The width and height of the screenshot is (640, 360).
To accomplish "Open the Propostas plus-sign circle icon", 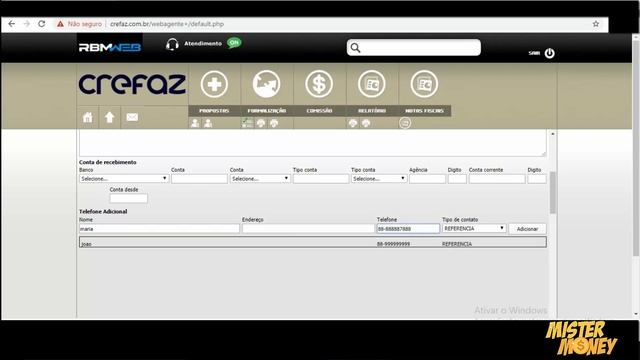I will [x=214, y=84].
